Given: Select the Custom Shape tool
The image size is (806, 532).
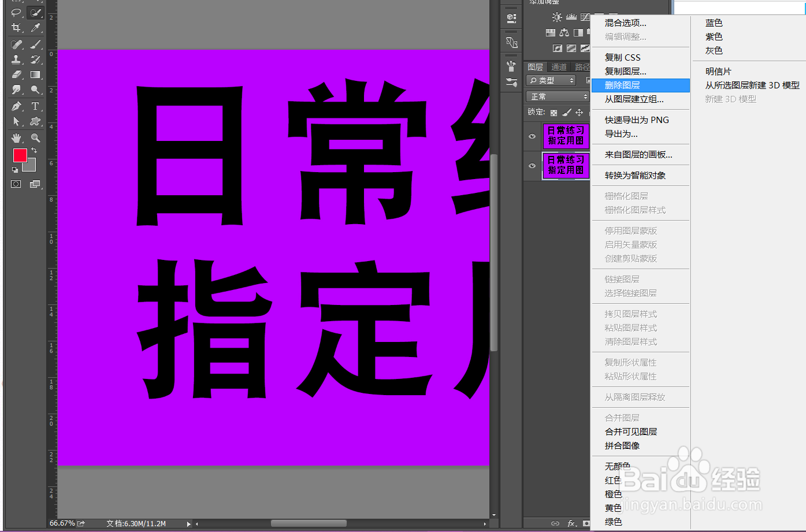Looking at the screenshot, I should (x=35, y=121).
